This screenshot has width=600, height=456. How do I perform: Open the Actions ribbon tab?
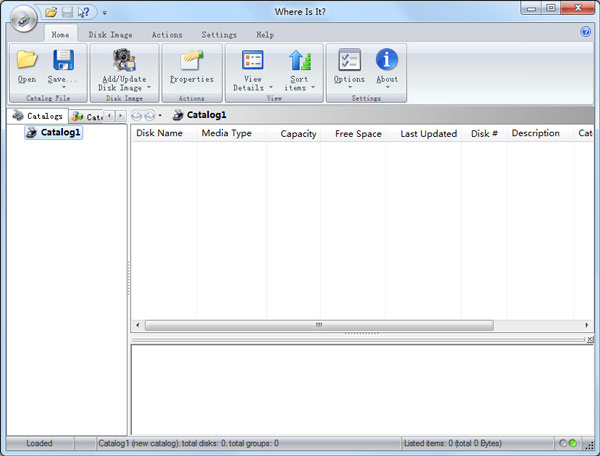(x=167, y=34)
